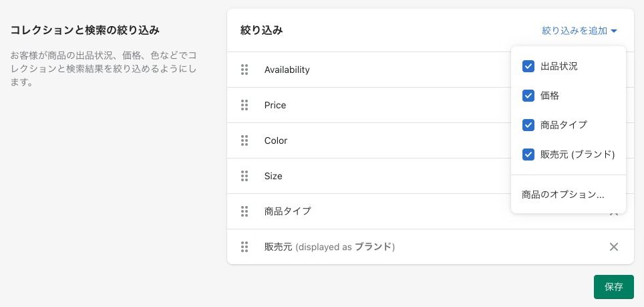Viewport: 644px width, 307px height.
Task: Click drag handle icon for 商品タイプ
Action: point(245,211)
